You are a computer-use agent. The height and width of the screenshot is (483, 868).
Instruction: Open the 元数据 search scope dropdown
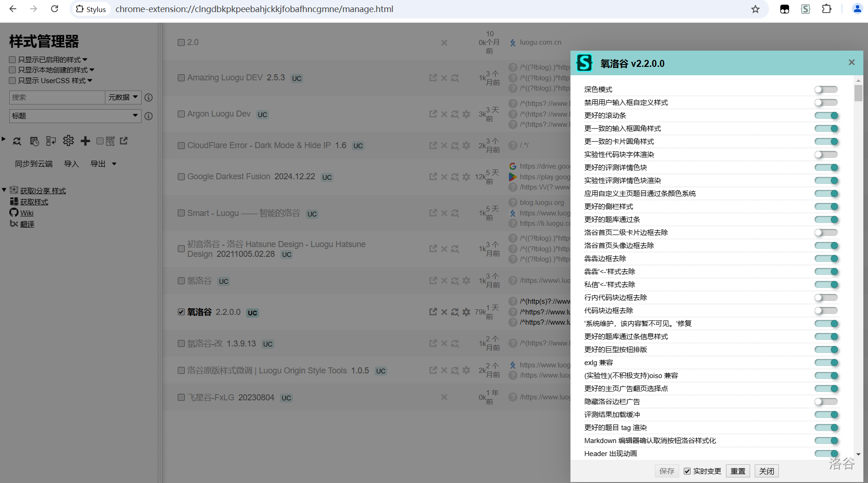coord(123,98)
